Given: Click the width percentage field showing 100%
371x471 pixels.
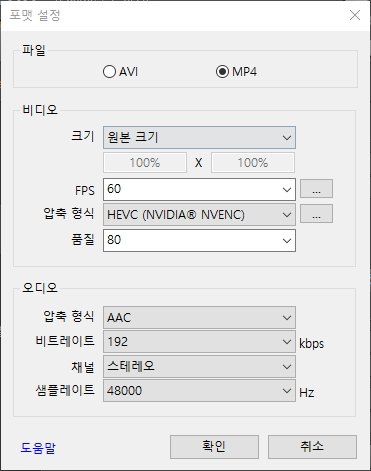Looking at the screenshot, I should pyautogui.click(x=145, y=163).
